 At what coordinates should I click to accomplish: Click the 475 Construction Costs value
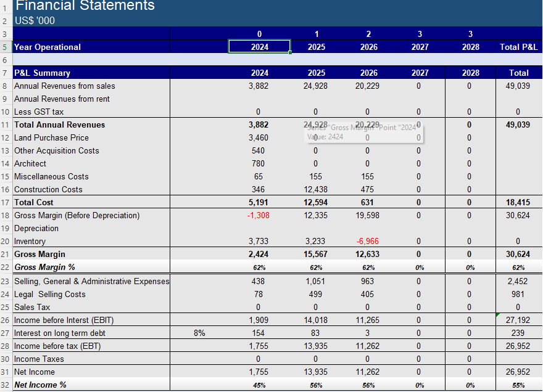click(367, 190)
